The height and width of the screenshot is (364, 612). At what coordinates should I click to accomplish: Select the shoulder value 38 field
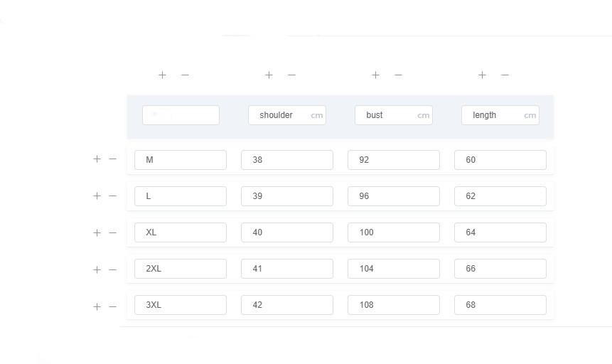287,160
